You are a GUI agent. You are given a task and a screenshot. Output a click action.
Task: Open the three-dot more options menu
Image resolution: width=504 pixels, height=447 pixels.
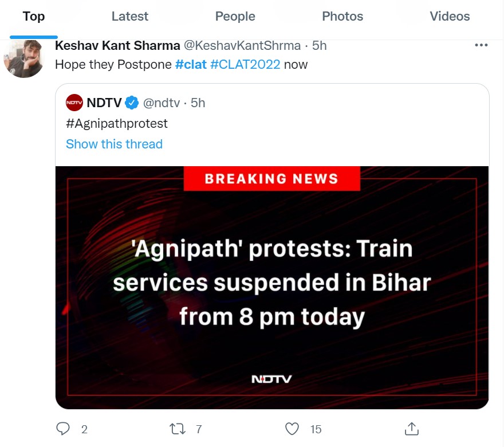482,45
